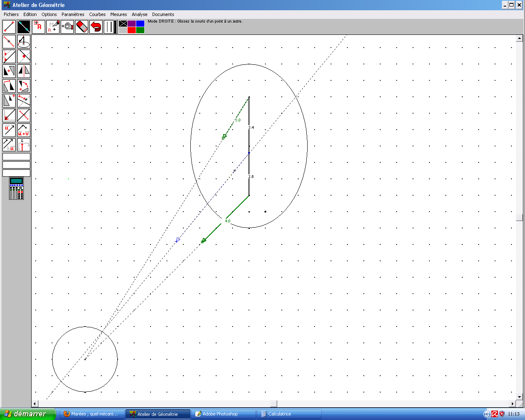Choose the parallel line tool
525x420 pixels.
[x=9, y=56]
